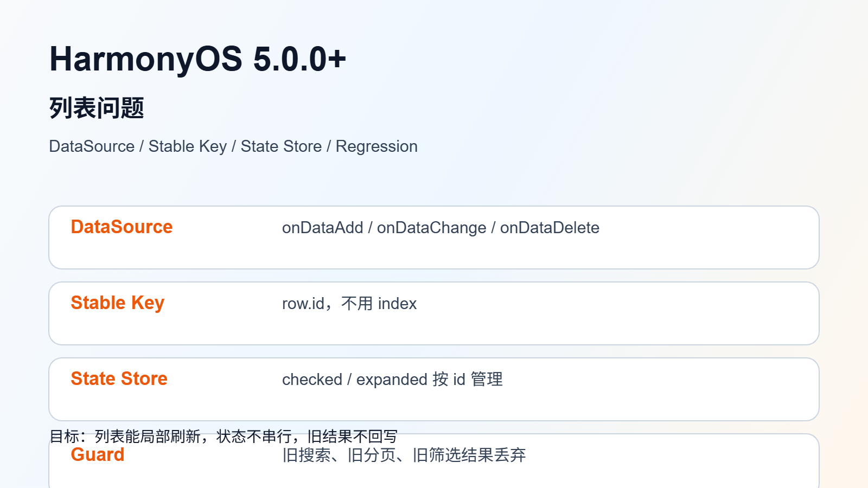Click the DataSource / Stable Key breadcrumb line
The height and width of the screenshot is (488, 868).
click(x=233, y=146)
